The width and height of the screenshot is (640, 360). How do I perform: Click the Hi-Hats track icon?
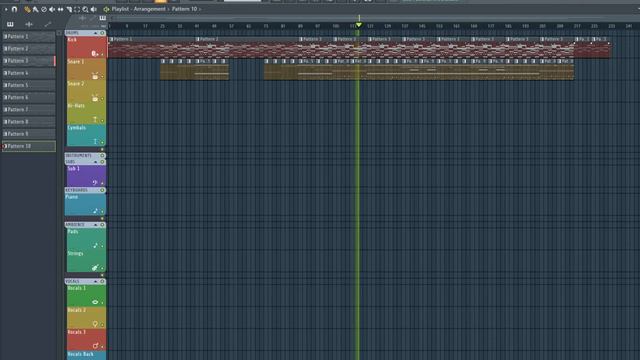95,120
